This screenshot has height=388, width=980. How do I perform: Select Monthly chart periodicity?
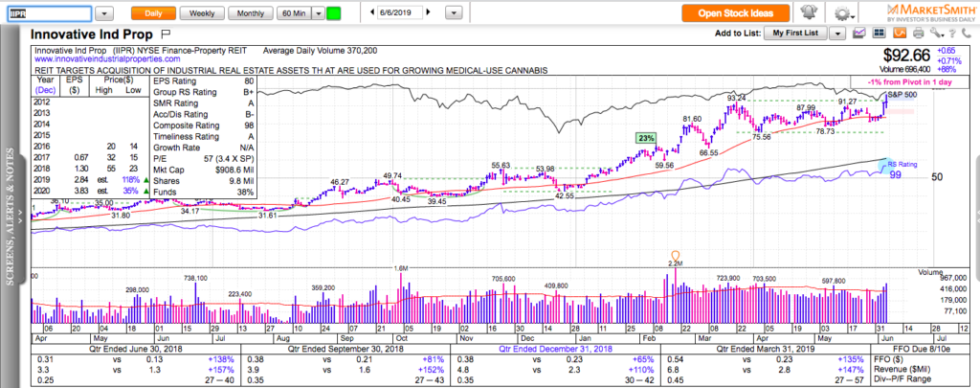[x=250, y=13]
